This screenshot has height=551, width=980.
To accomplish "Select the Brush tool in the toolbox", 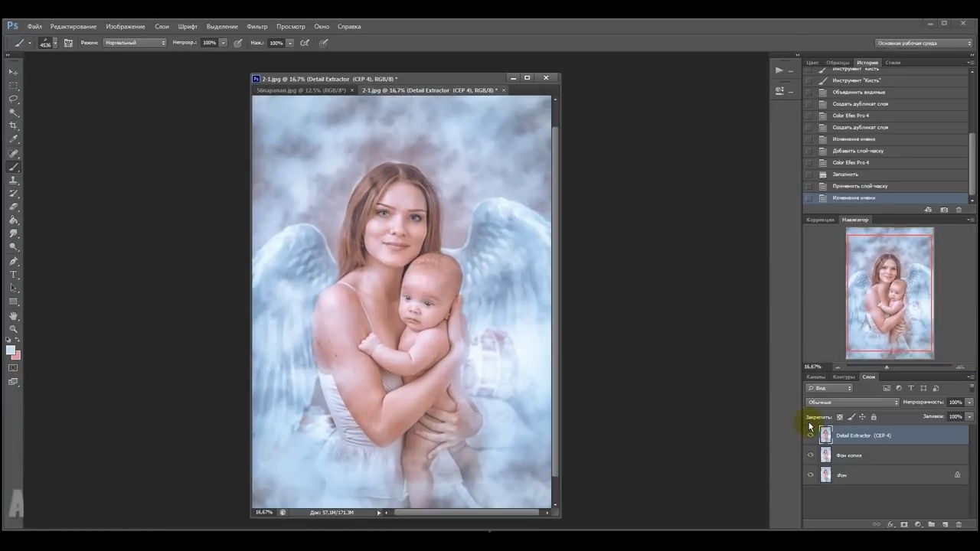I will [x=13, y=167].
